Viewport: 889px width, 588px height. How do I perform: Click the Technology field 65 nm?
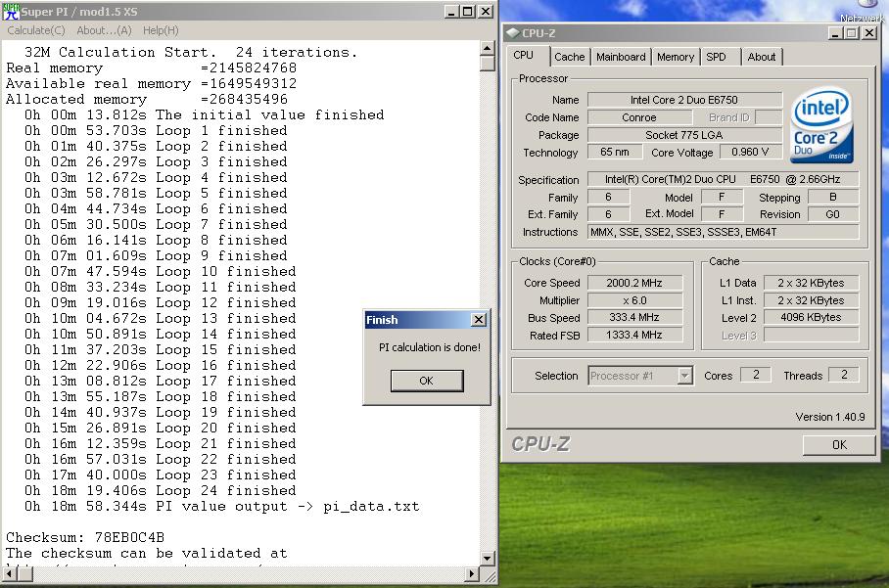[x=615, y=152]
